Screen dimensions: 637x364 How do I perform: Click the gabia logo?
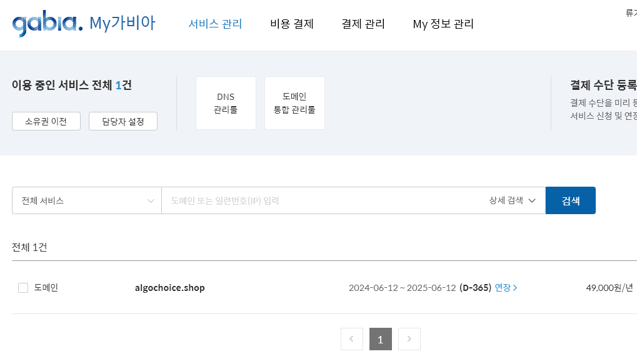tap(47, 24)
